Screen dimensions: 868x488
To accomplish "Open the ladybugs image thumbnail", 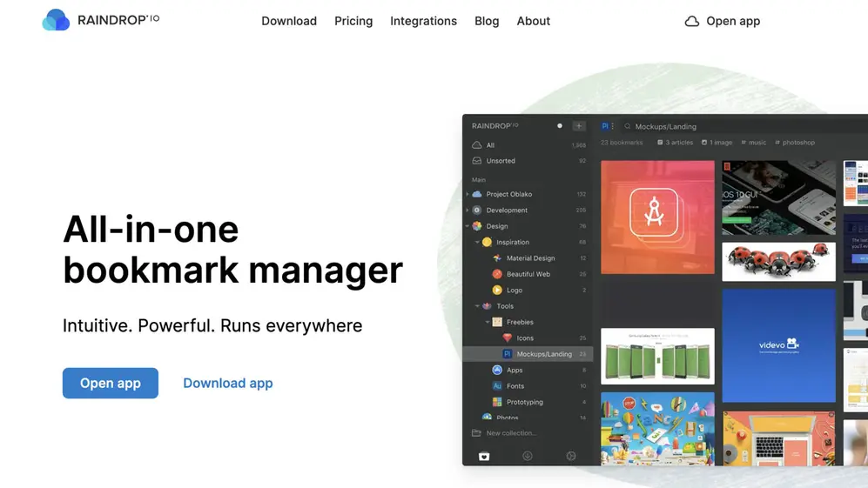I will (779, 261).
